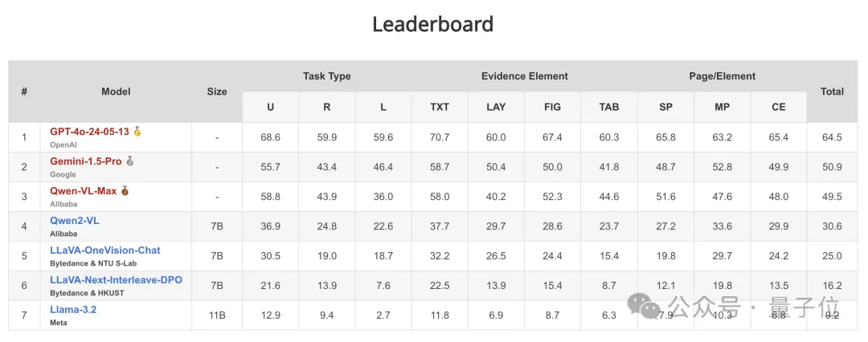Screen dimensions: 868x342
Task: Click the Task Type group header
Action: pyautogui.click(x=327, y=76)
